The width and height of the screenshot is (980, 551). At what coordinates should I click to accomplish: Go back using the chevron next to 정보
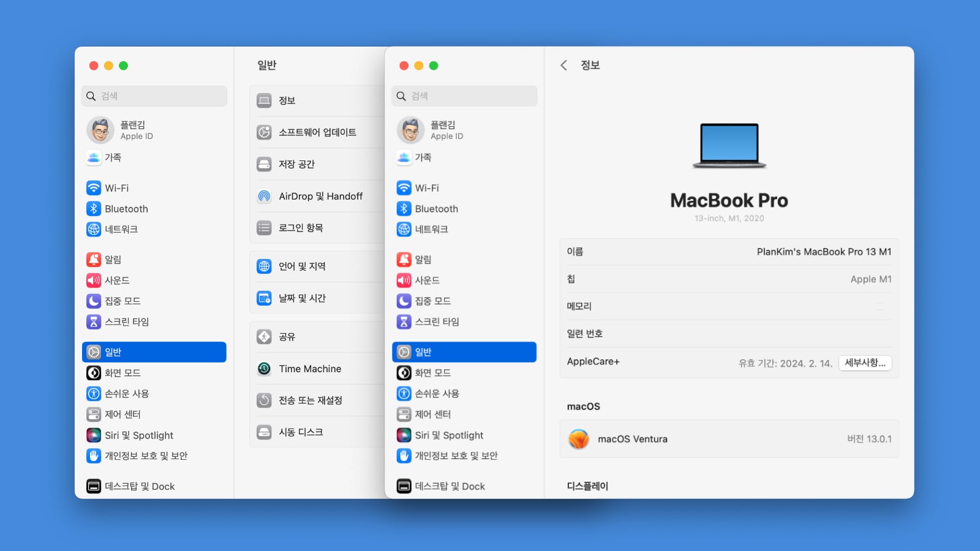563,66
